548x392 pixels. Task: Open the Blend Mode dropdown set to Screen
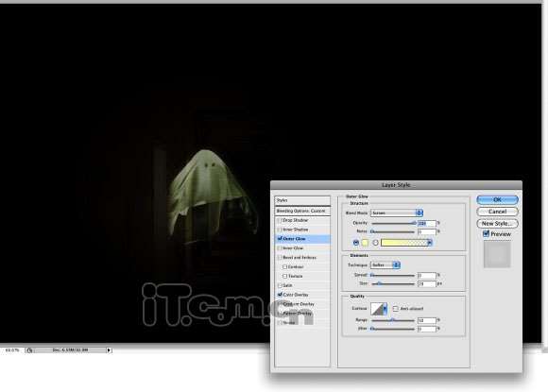(397, 213)
